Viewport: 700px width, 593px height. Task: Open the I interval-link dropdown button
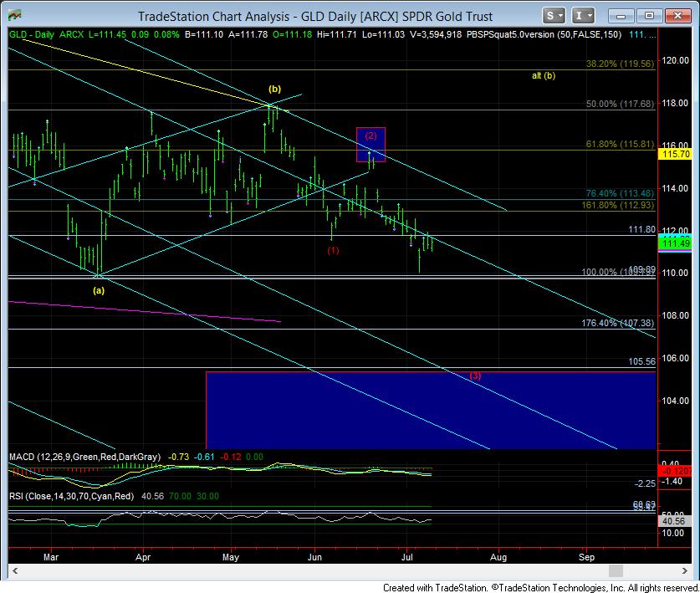point(583,16)
